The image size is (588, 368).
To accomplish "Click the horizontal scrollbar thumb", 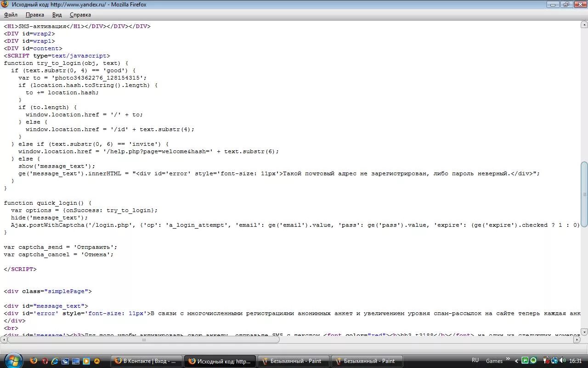I will 144,340.
